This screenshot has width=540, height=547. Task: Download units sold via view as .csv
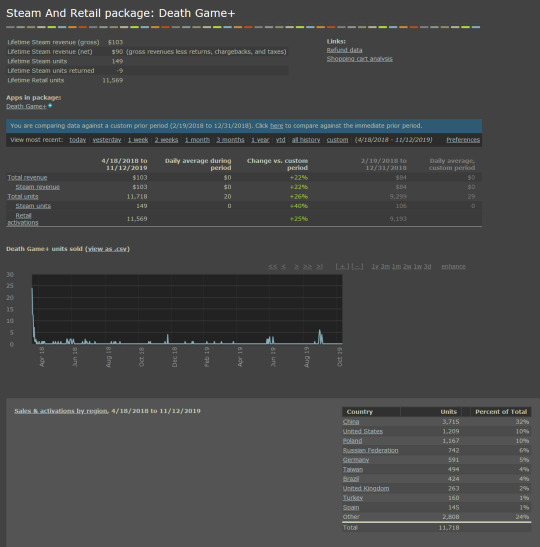coord(108,249)
